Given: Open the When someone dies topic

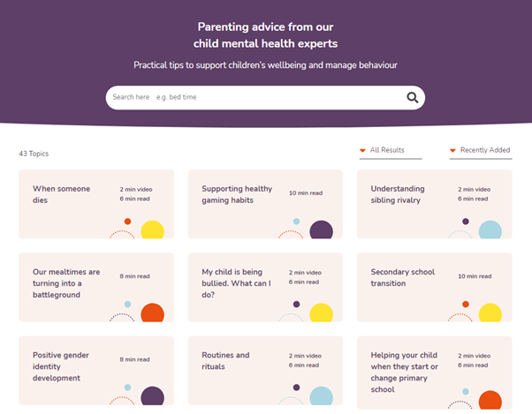Looking at the screenshot, I should [x=96, y=204].
